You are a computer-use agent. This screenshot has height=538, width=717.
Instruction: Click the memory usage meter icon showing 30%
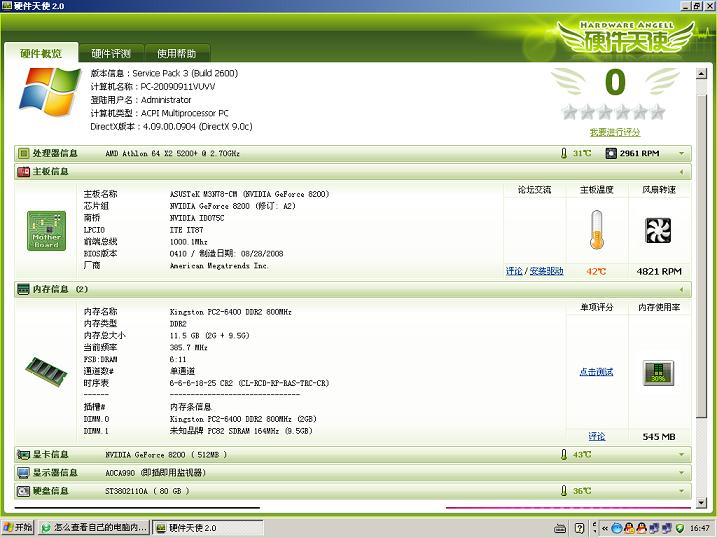(658, 372)
